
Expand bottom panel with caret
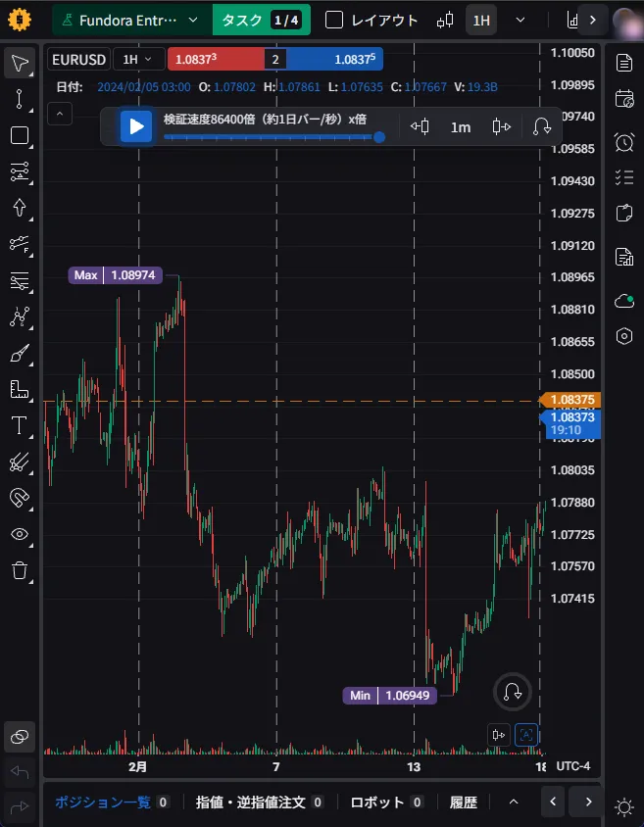point(514,802)
